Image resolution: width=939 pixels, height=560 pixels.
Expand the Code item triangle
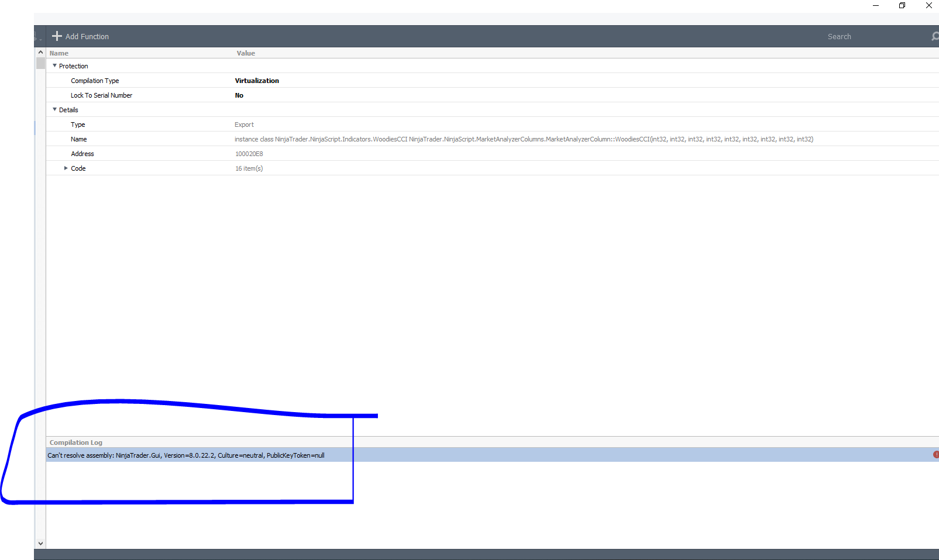click(66, 168)
